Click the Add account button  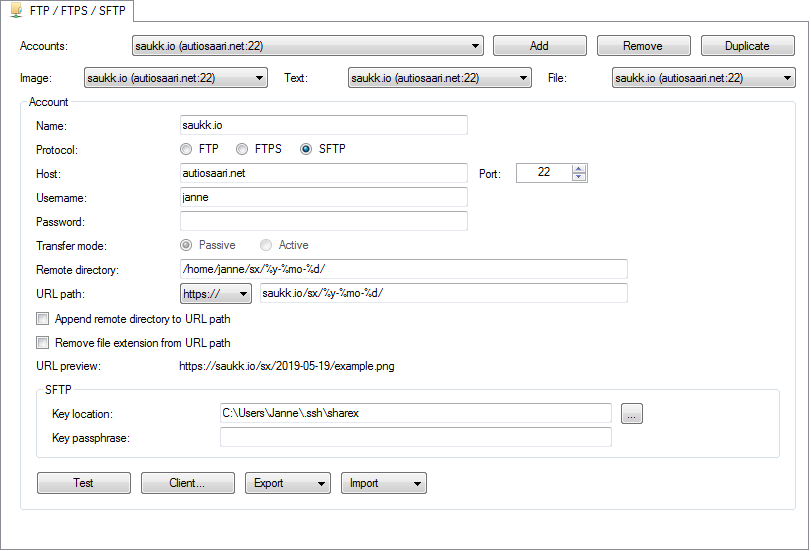pos(539,46)
